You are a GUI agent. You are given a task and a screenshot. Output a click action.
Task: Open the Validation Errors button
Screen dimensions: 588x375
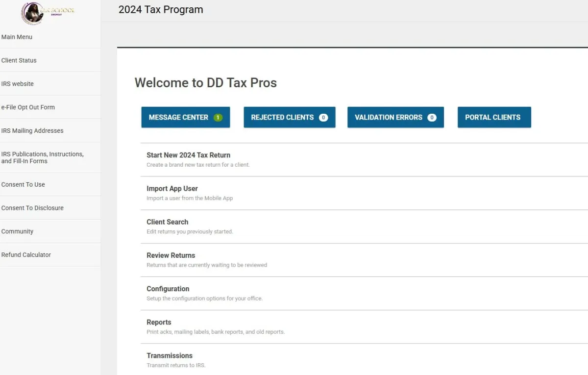tap(395, 118)
